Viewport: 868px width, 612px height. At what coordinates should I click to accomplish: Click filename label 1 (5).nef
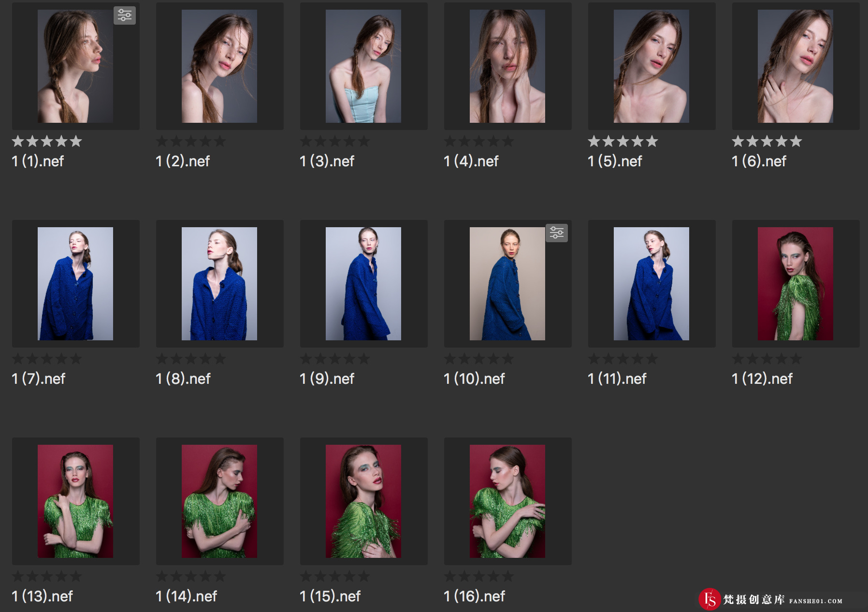[x=615, y=161]
